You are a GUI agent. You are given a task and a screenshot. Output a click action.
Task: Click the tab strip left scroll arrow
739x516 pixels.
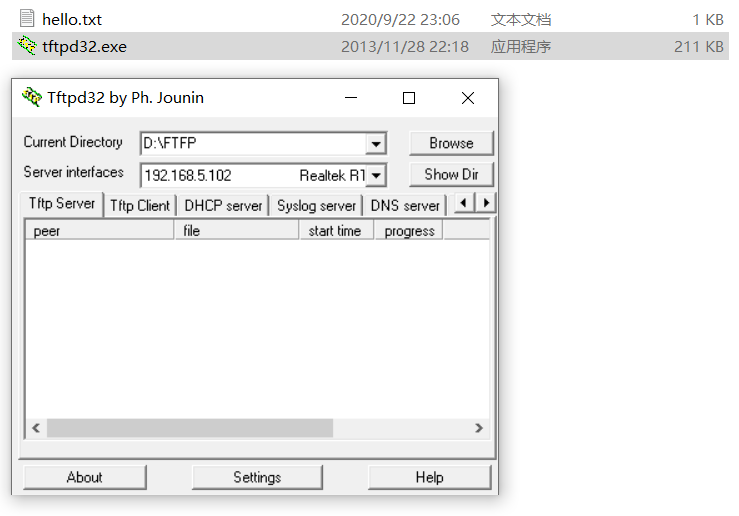[x=464, y=203]
